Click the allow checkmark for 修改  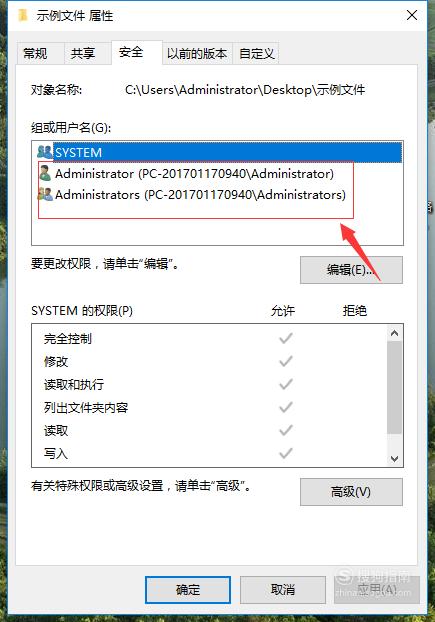[x=286, y=361]
